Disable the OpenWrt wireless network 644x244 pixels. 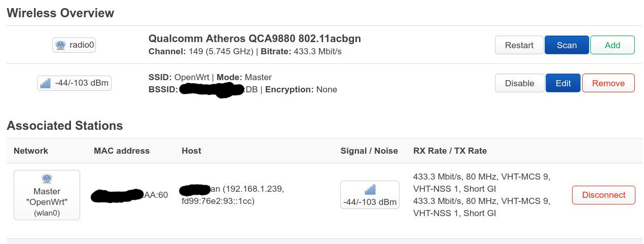519,83
